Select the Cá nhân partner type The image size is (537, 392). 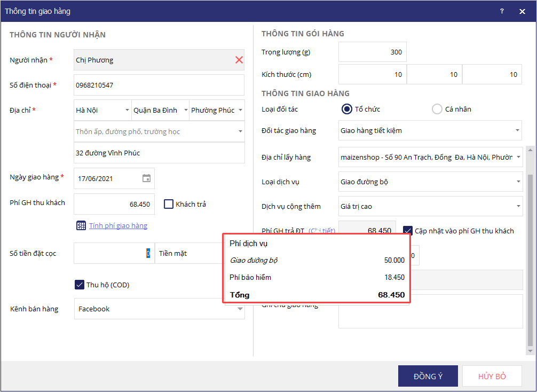[x=437, y=109]
